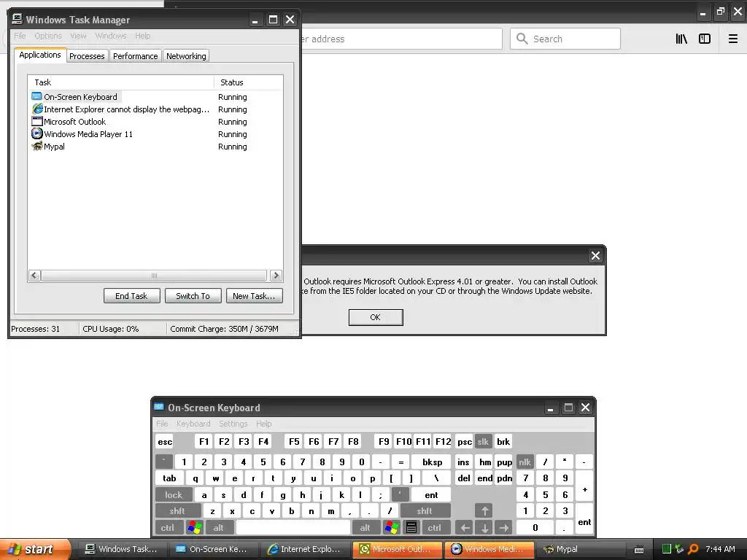Image resolution: width=747 pixels, height=560 pixels.
Task: Close the Outlook error dialog
Action: pos(595,256)
